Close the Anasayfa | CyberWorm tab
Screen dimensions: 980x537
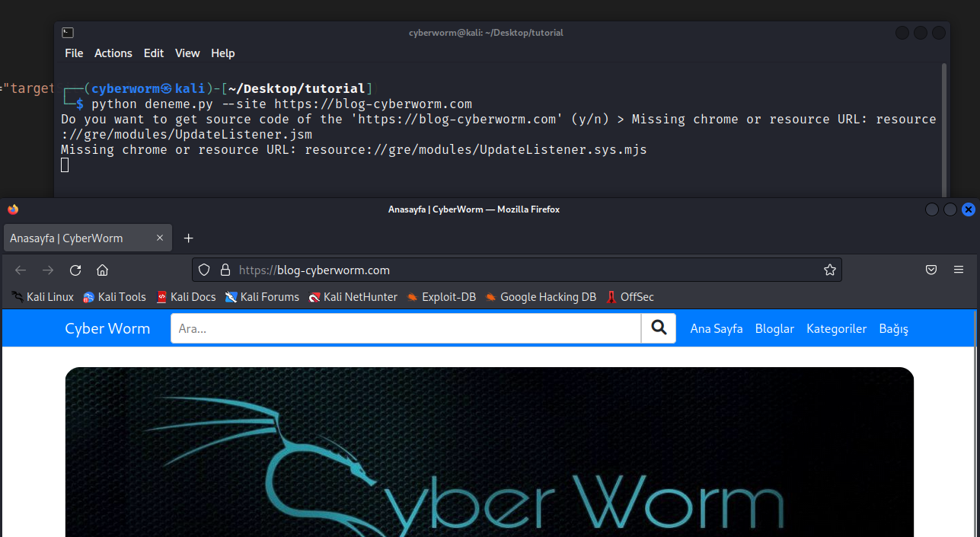point(160,238)
